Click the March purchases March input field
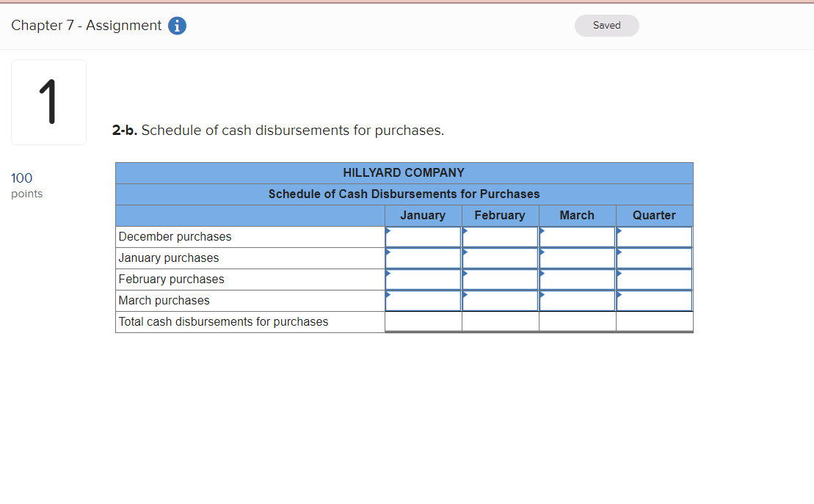This screenshot has height=504, width=814. tap(577, 301)
